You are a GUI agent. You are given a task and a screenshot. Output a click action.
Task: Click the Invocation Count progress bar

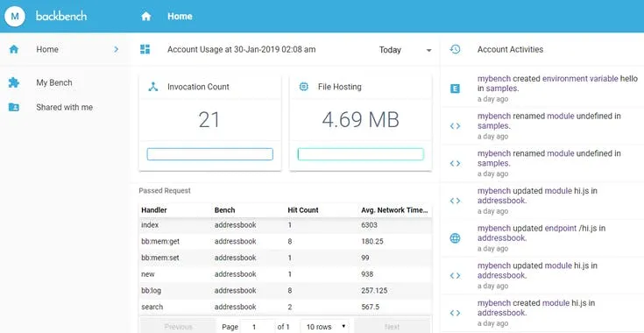[x=210, y=154]
